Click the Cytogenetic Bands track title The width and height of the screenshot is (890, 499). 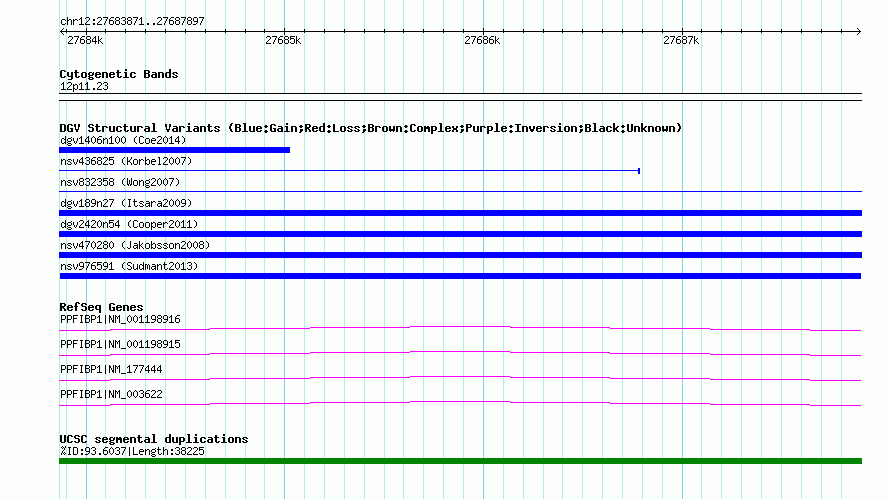119,74
